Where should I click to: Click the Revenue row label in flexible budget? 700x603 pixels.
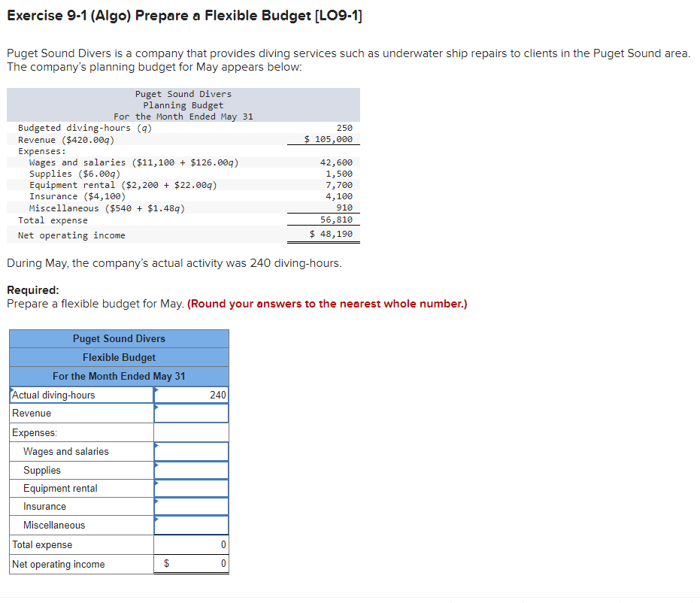tap(32, 414)
